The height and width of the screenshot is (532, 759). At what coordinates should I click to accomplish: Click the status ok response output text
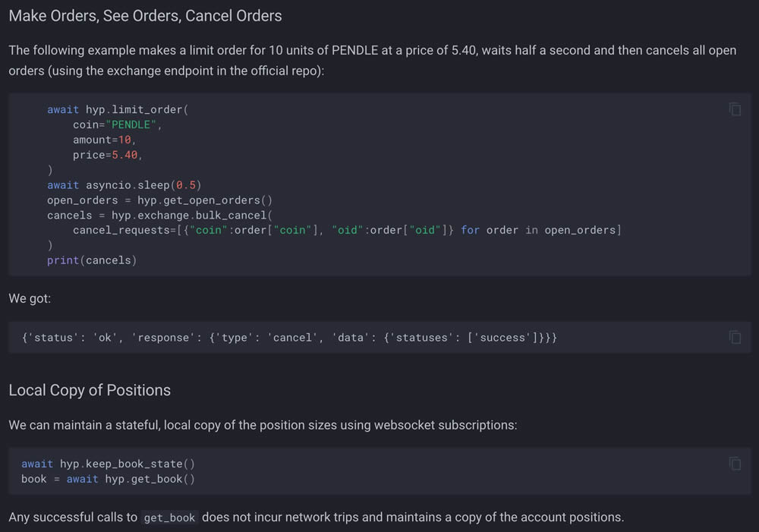[x=289, y=338]
